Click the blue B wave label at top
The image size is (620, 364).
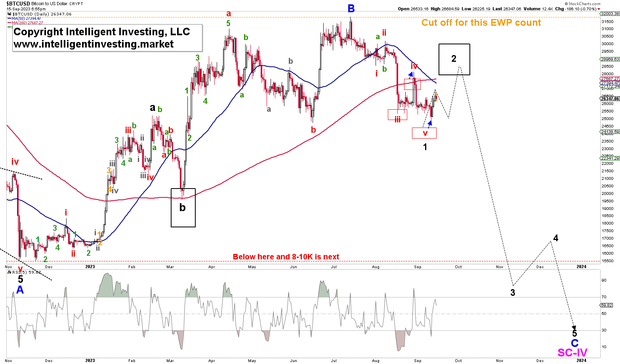[x=351, y=8]
